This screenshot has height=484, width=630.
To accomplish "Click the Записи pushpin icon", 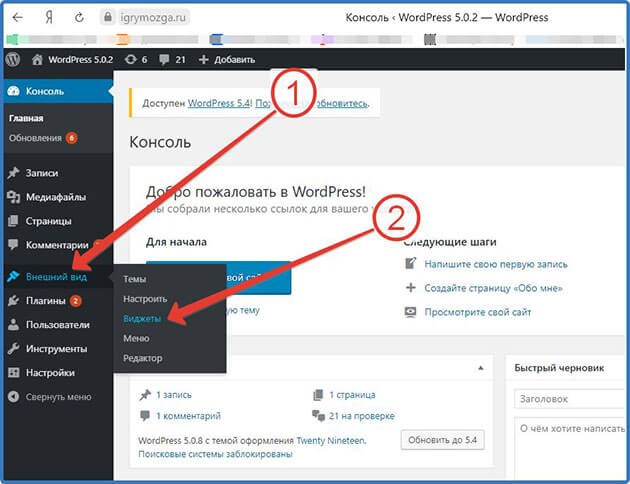I will click(13, 173).
